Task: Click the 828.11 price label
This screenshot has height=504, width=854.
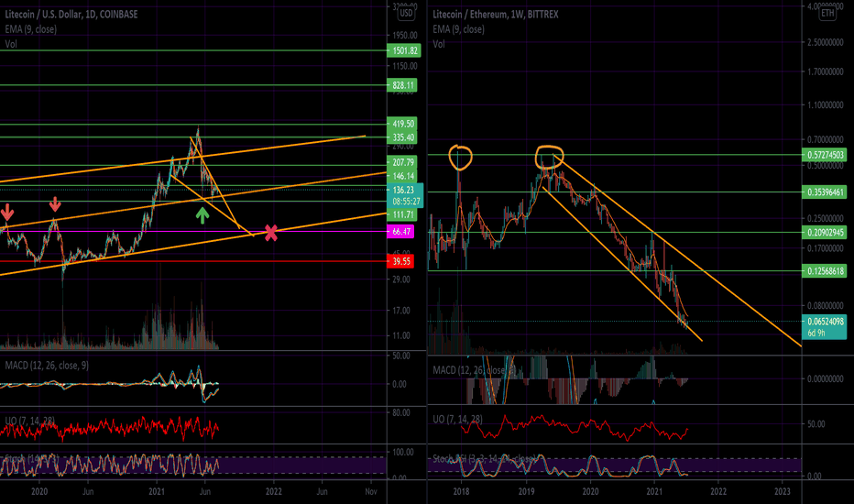Action: (x=402, y=85)
